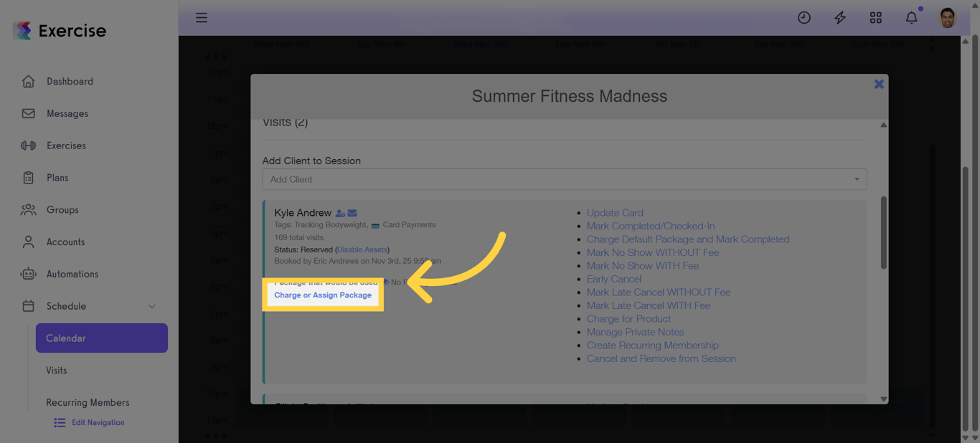This screenshot has width=980, height=443.
Task: Open Groups in the sidebar
Action: pyautogui.click(x=62, y=210)
